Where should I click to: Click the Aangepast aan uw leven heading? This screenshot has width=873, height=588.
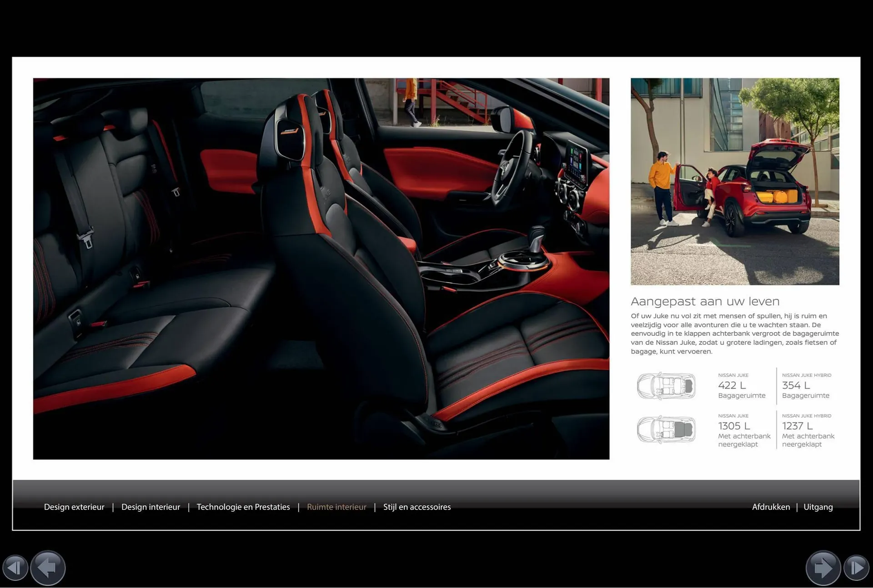(x=705, y=302)
